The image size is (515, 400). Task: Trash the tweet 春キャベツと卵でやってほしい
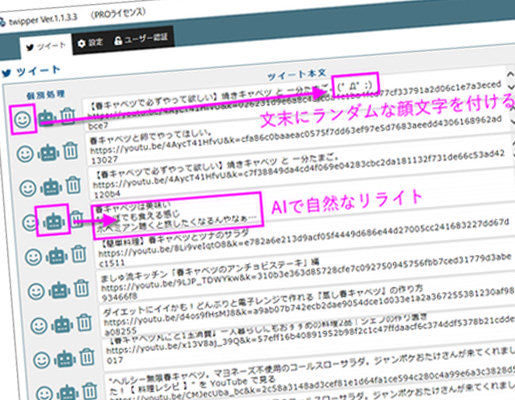coord(71,151)
